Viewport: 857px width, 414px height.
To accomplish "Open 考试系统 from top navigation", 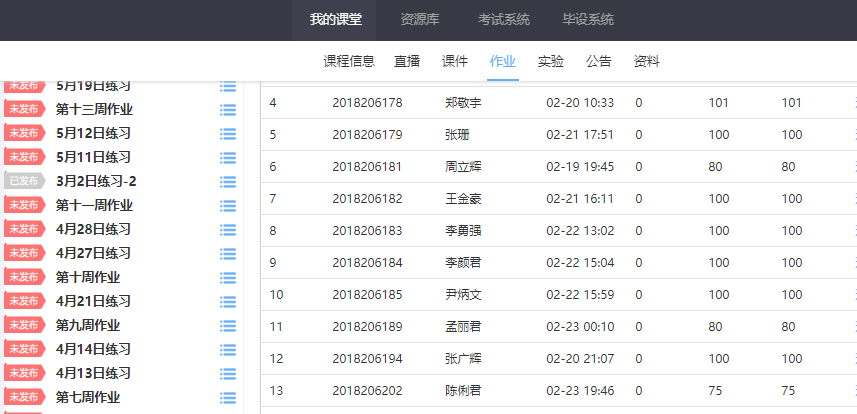I will pos(504,19).
